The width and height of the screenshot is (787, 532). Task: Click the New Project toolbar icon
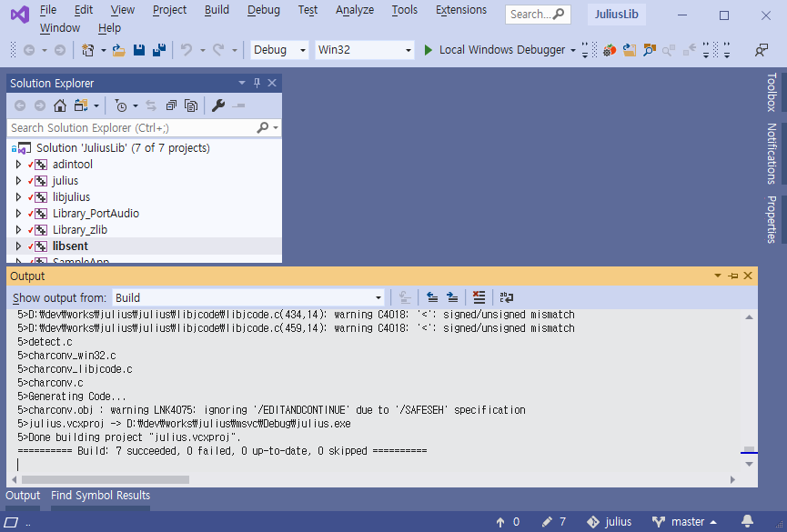pos(88,50)
